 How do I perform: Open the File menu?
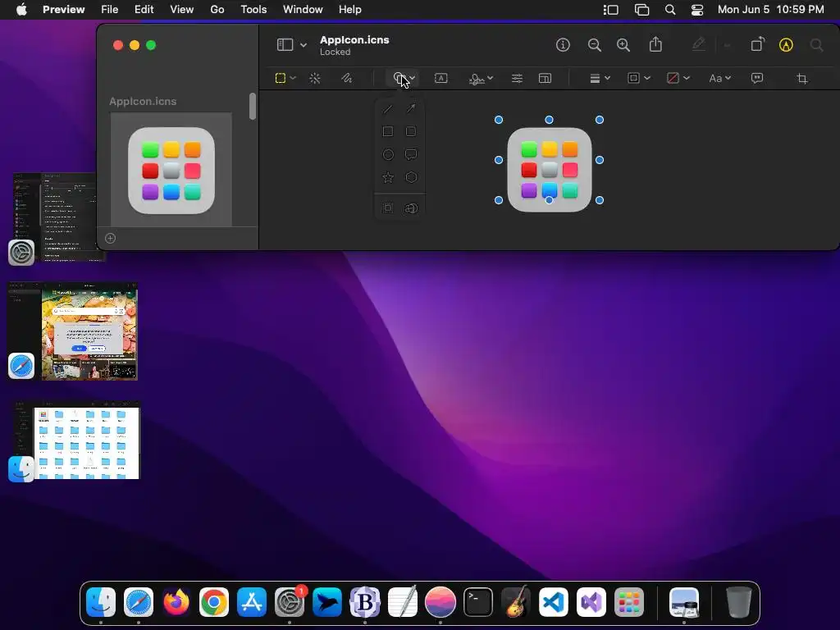click(109, 10)
